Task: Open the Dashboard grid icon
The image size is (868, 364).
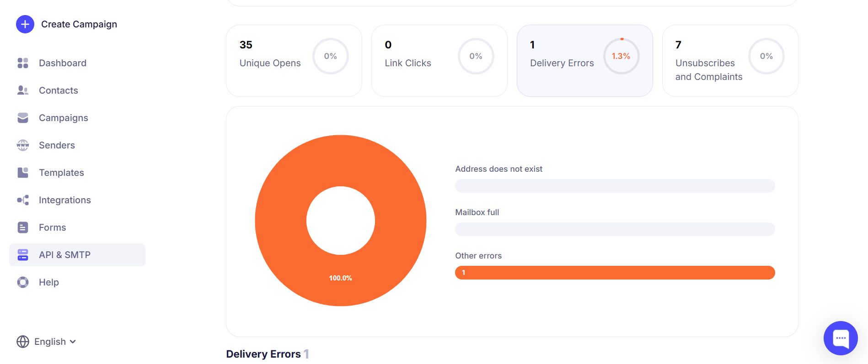Action: tap(23, 63)
